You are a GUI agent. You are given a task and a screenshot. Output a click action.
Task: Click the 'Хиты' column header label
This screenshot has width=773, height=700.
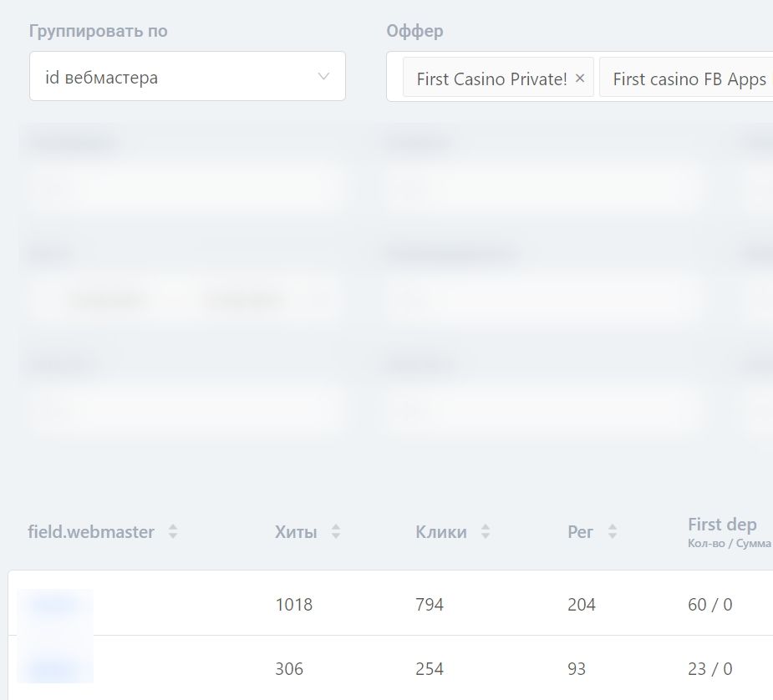(x=296, y=532)
